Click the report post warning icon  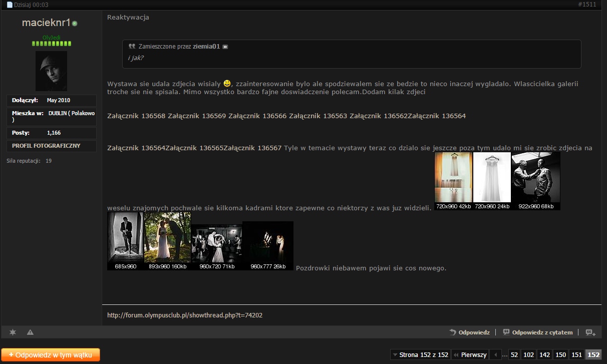(30, 332)
